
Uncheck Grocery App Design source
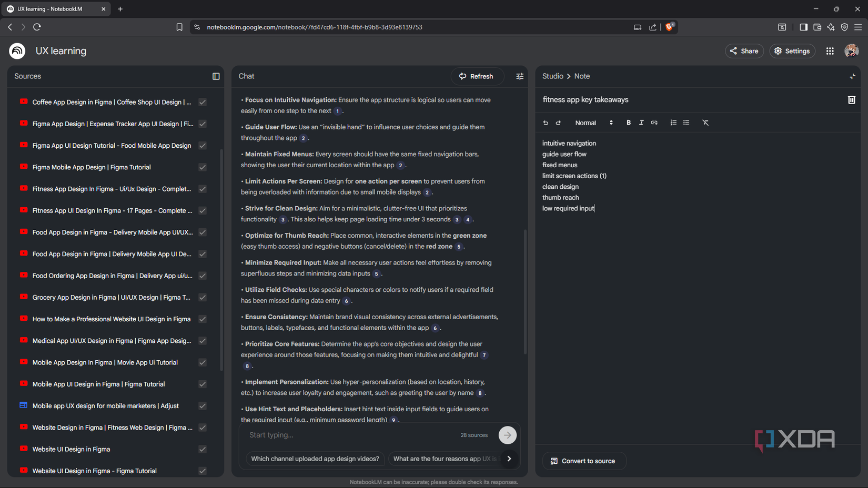tap(203, 297)
